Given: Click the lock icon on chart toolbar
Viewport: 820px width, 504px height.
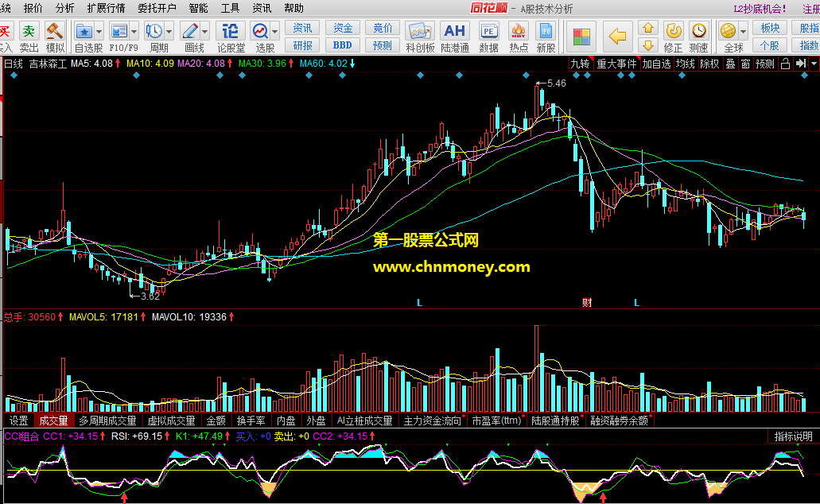Looking at the screenshot, I should pyautogui.click(x=785, y=64).
